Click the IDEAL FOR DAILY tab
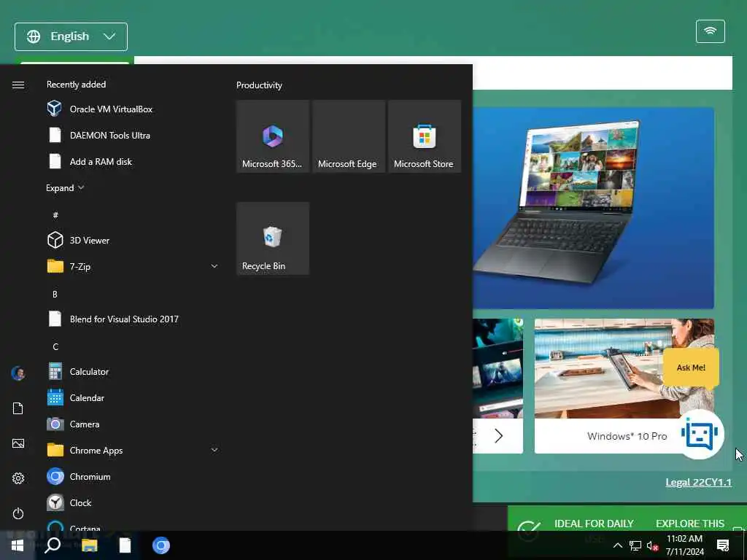This screenshot has height=560, width=747. tap(594, 524)
